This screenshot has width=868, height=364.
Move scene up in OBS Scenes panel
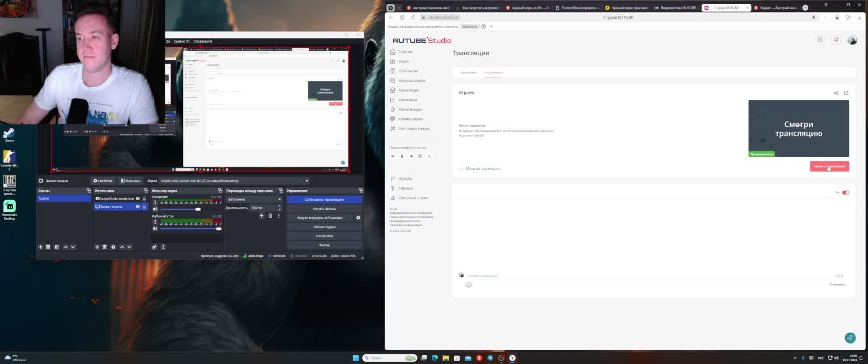65,247
